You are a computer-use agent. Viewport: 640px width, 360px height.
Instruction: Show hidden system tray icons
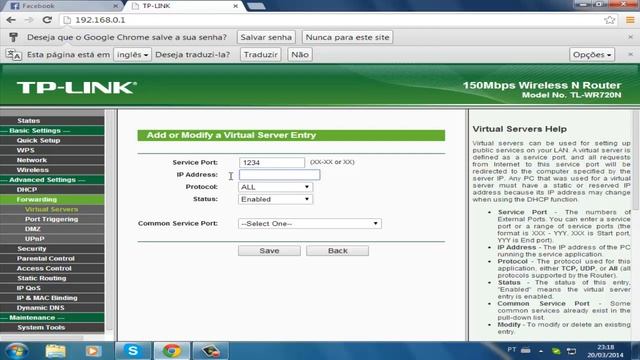point(541,351)
